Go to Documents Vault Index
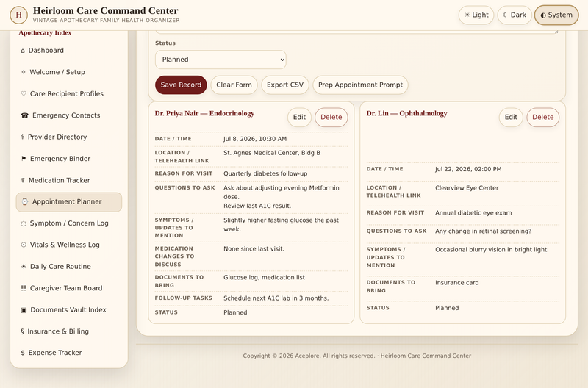The image size is (588, 388). (x=69, y=310)
